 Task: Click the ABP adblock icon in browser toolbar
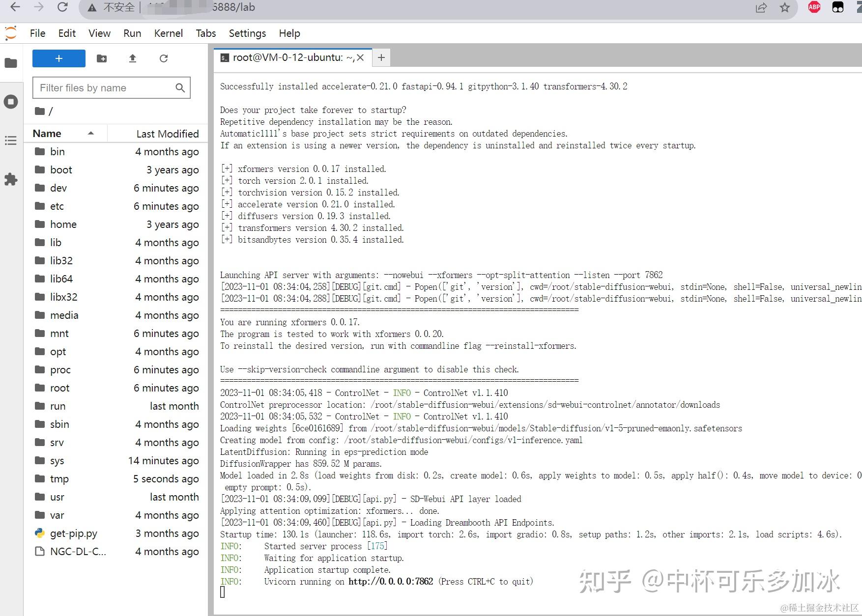(814, 7)
